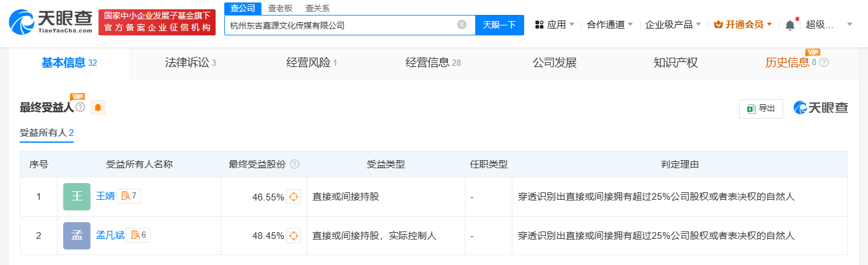This screenshot has height=265, width=868.
Task: Open equity penetration icon next to 48.45%
Action: point(294,236)
